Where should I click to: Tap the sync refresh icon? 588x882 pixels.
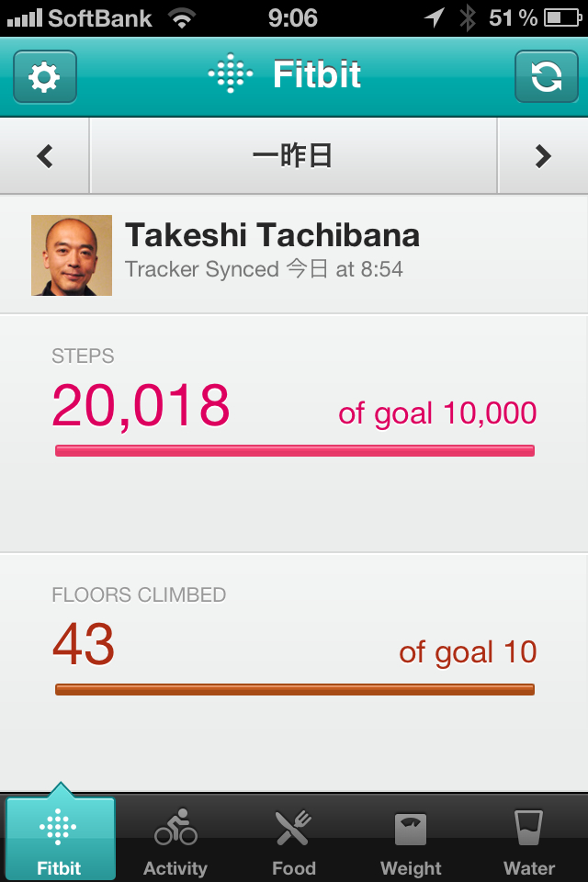coord(546,77)
